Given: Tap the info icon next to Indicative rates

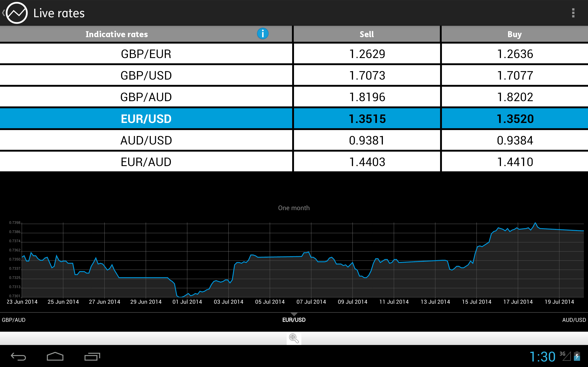Looking at the screenshot, I should (263, 34).
